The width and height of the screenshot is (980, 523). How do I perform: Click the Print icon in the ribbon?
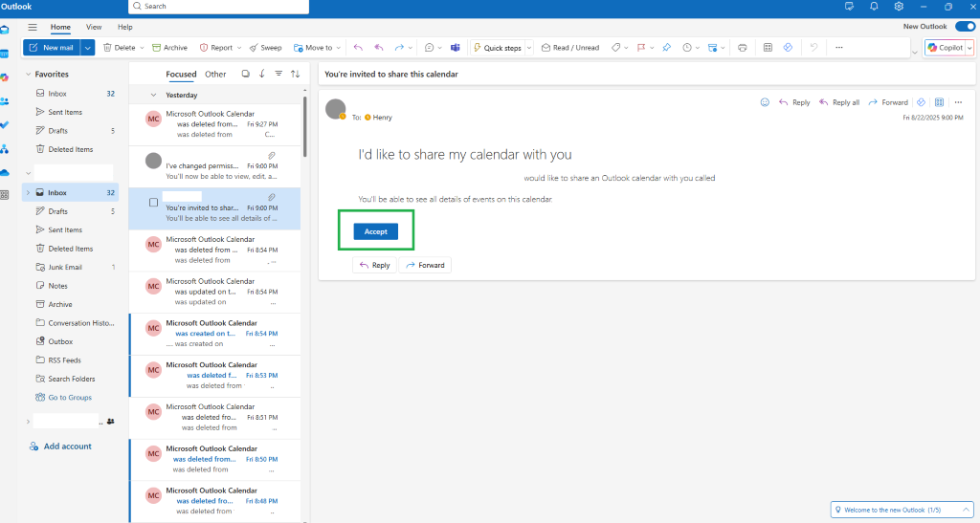coord(743,48)
